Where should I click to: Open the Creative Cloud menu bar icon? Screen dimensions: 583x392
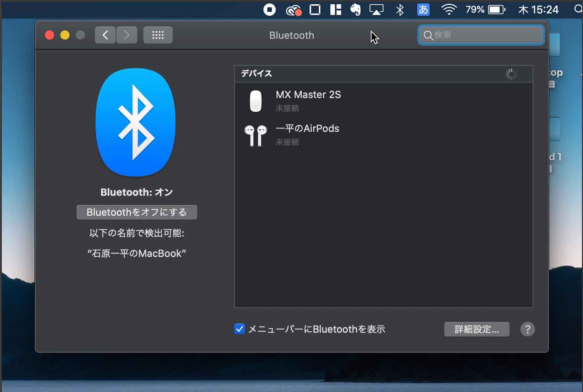294,10
